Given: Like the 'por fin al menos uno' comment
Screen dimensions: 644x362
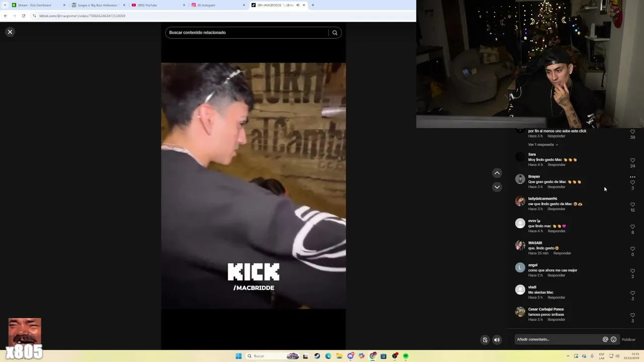Looking at the screenshot, I should pyautogui.click(x=632, y=132).
